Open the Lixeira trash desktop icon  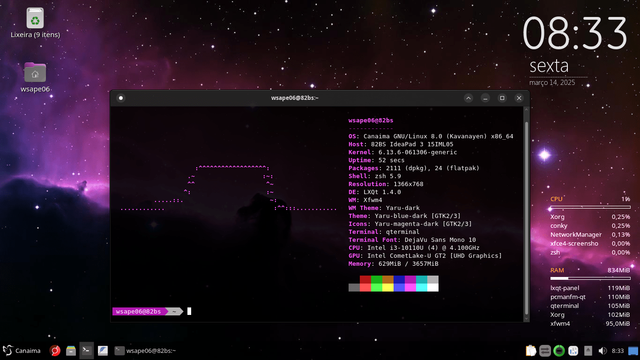tap(35, 23)
